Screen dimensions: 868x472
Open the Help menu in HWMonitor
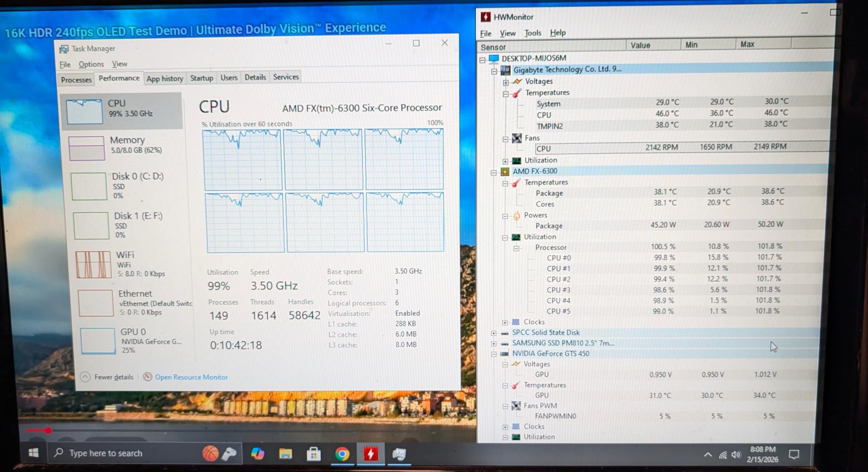click(558, 33)
